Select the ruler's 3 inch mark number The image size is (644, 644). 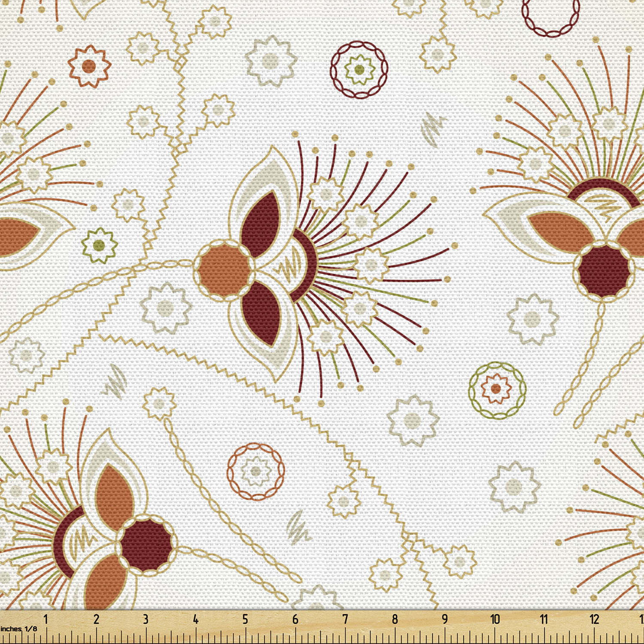click(x=146, y=619)
